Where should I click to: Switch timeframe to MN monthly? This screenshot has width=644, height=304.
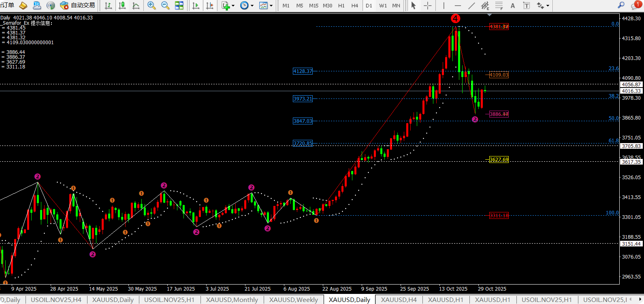point(396,6)
